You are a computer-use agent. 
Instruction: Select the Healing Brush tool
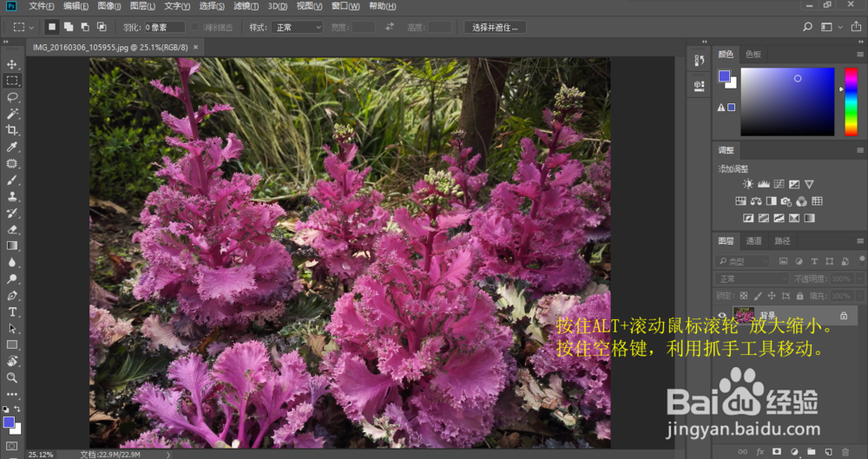pyautogui.click(x=11, y=163)
